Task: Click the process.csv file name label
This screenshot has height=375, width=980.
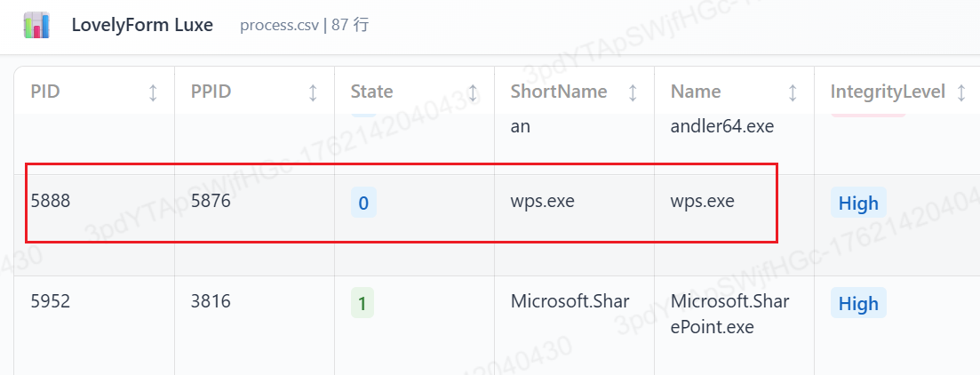Action: [279, 25]
